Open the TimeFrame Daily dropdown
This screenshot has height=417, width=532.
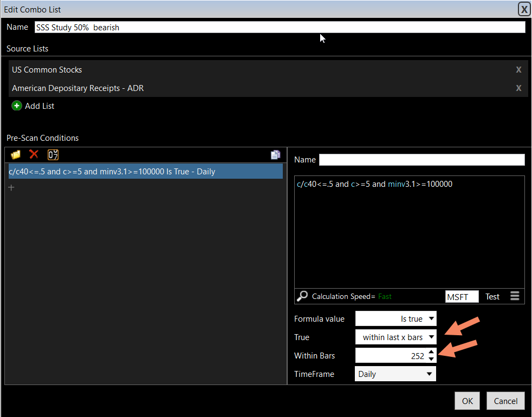[x=395, y=374]
